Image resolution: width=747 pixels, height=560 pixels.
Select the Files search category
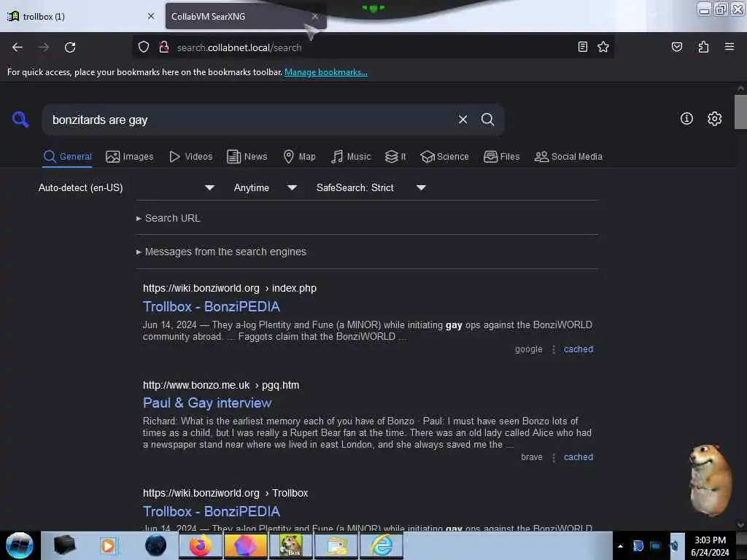click(501, 157)
